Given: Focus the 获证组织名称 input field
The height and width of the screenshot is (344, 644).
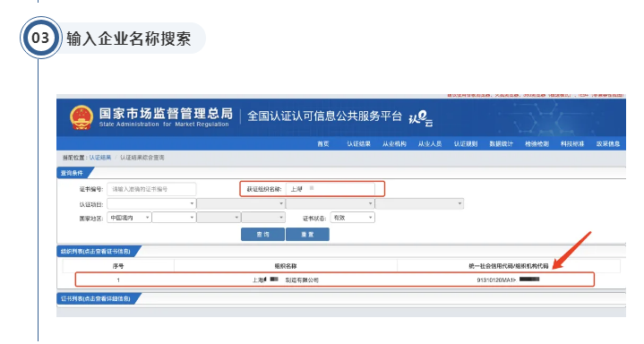Looking at the screenshot, I should click(x=331, y=189).
